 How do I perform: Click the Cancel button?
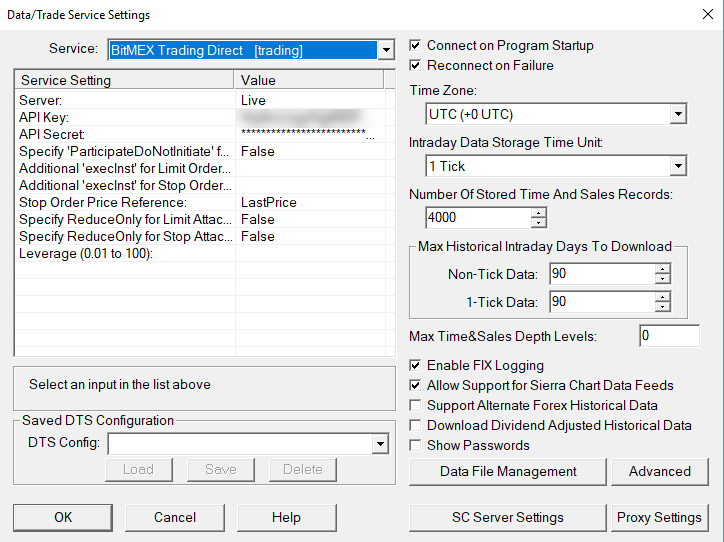pyautogui.click(x=175, y=518)
